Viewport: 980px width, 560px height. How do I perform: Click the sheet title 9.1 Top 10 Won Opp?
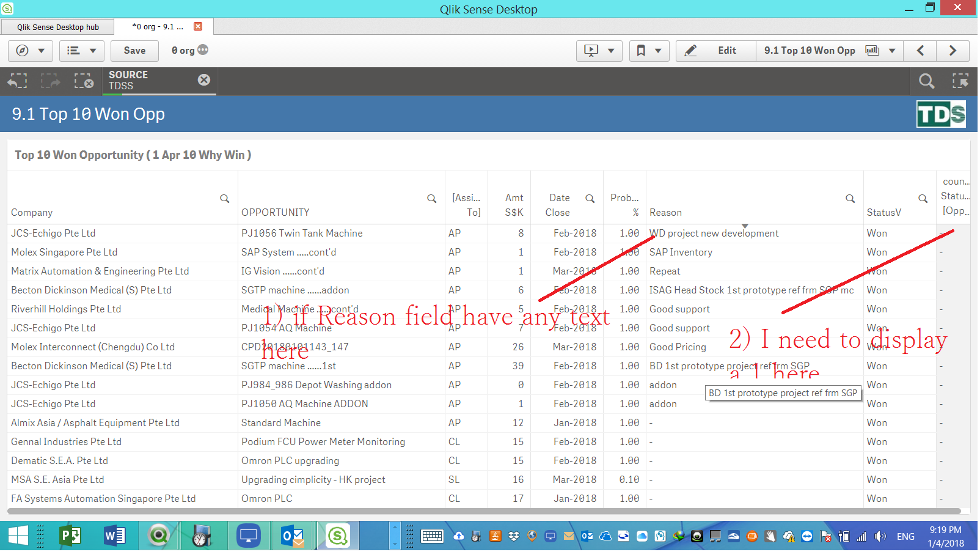point(89,114)
